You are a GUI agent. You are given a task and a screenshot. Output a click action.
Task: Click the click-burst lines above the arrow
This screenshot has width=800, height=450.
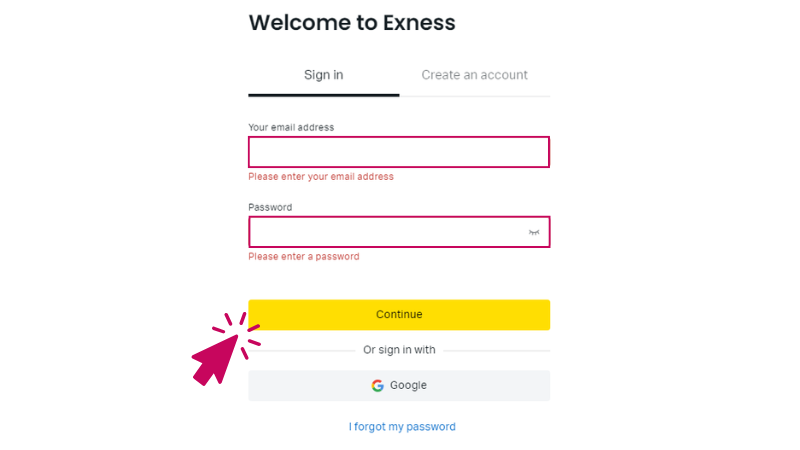click(x=239, y=328)
